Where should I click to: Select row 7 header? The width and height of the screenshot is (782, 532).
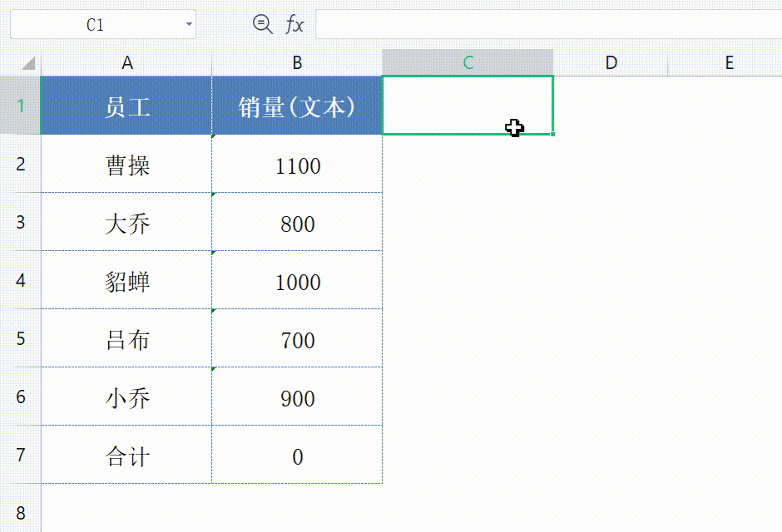[21, 455]
